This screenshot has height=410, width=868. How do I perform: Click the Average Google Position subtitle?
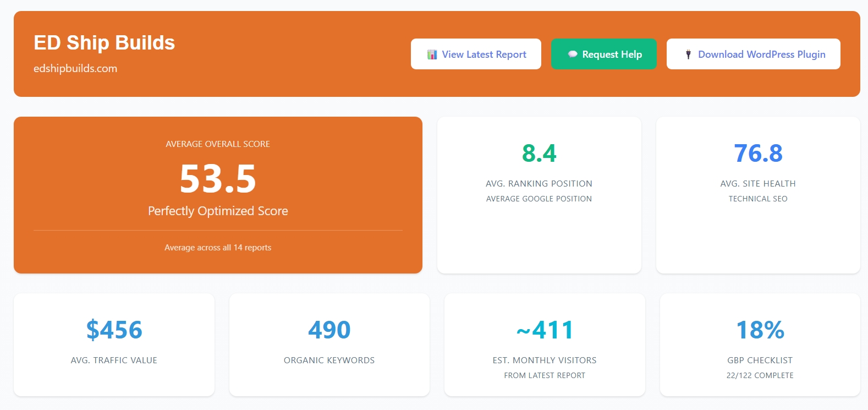(x=539, y=199)
